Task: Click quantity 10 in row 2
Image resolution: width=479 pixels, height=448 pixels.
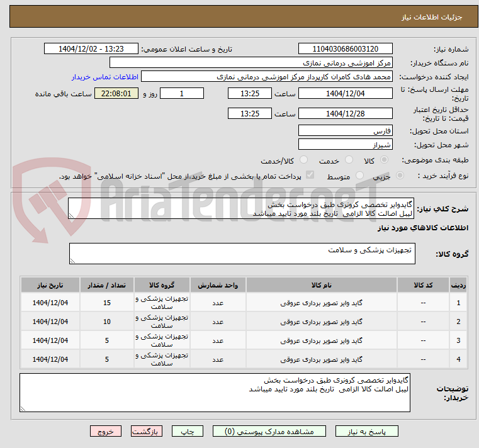Action: click(x=106, y=322)
